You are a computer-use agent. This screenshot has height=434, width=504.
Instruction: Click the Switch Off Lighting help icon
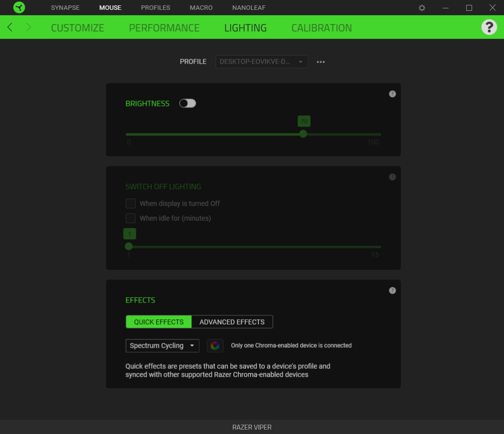pos(392,177)
